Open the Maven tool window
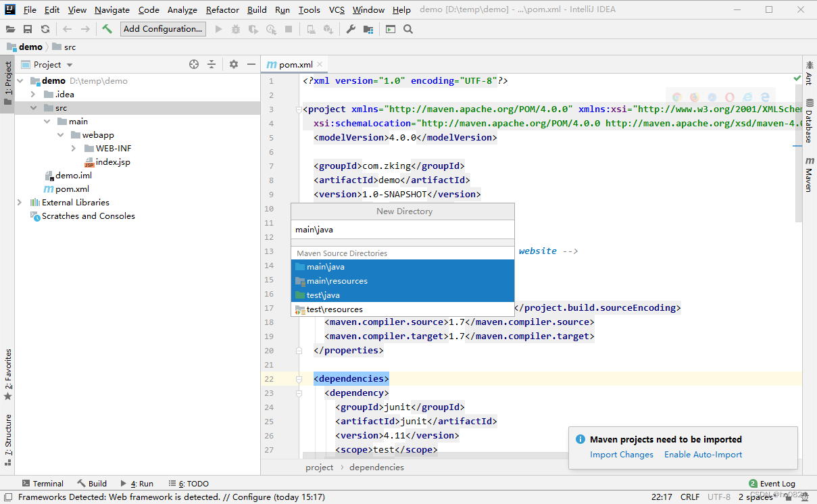This screenshot has width=817, height=504. 809,174
